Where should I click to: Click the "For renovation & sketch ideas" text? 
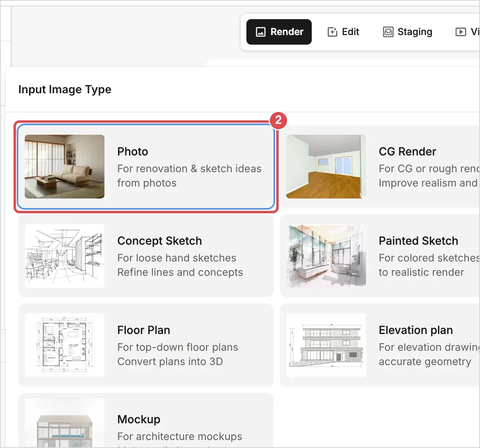[x=189, y=169]
